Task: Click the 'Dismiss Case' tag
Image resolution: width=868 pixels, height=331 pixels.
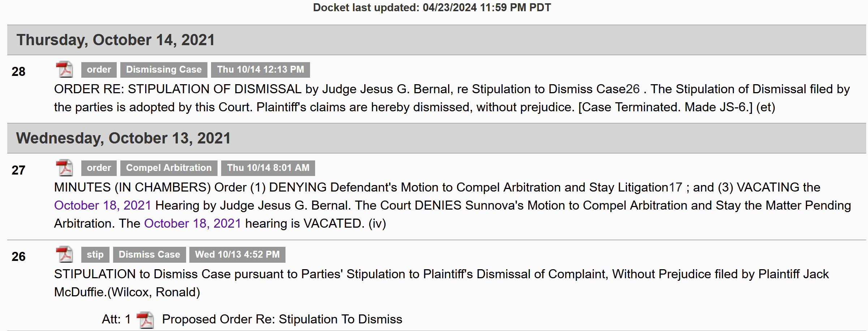Action: 149,255
